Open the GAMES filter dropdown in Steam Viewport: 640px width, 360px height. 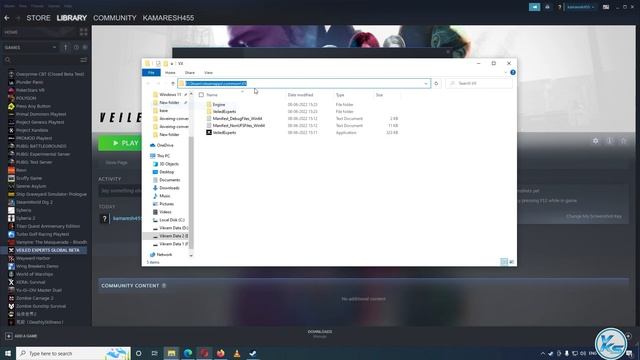tap(31, 47)
